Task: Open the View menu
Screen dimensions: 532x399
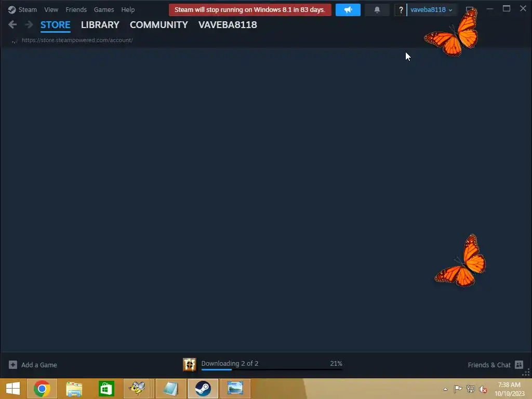Action: (51, 9)
